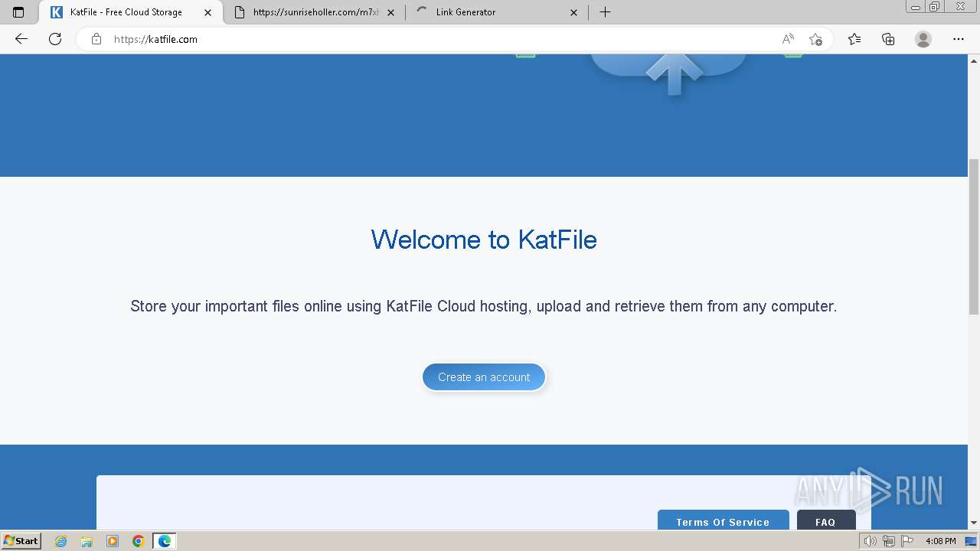Click the Welcome to KatFile heading
This screenshot has width=980, height=551.
484,240
